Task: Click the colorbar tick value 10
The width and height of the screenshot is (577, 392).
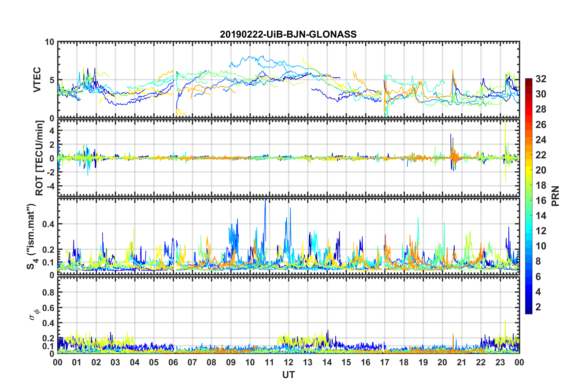Action: [541, 246]
